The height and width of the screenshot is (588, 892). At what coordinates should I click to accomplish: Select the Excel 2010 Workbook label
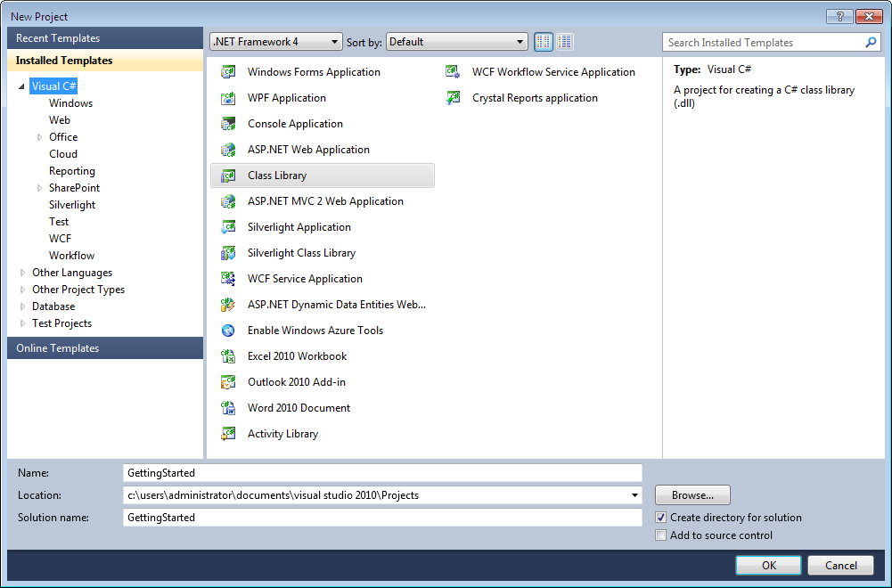pyautogui.click(x=297, y=356)
